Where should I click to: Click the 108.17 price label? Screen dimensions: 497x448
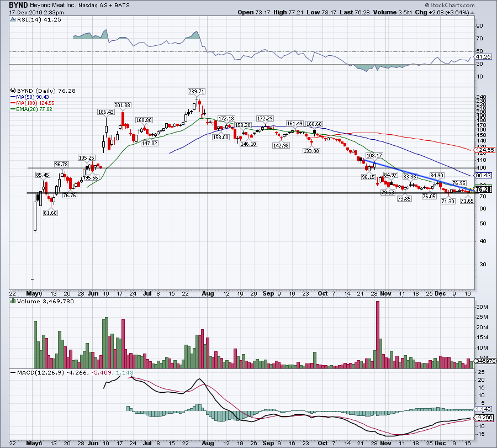[x=374, y=155]
